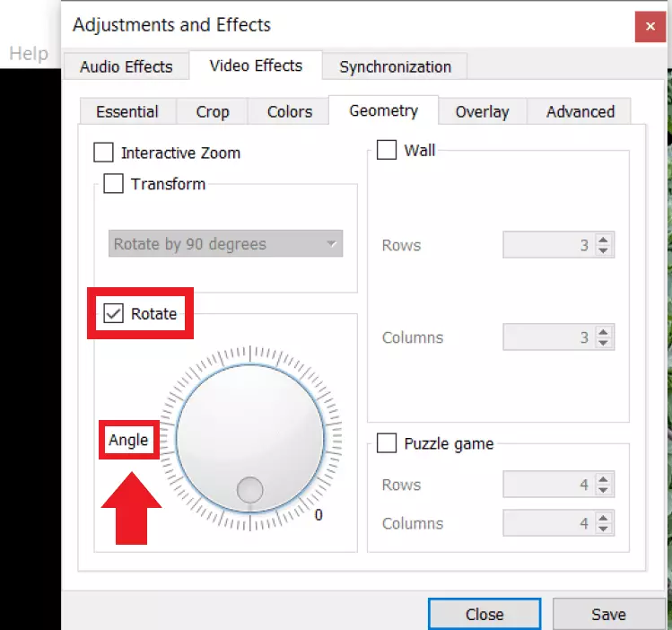Click the Save button
This screenshot has height=630, width=672.
[608, 615]
